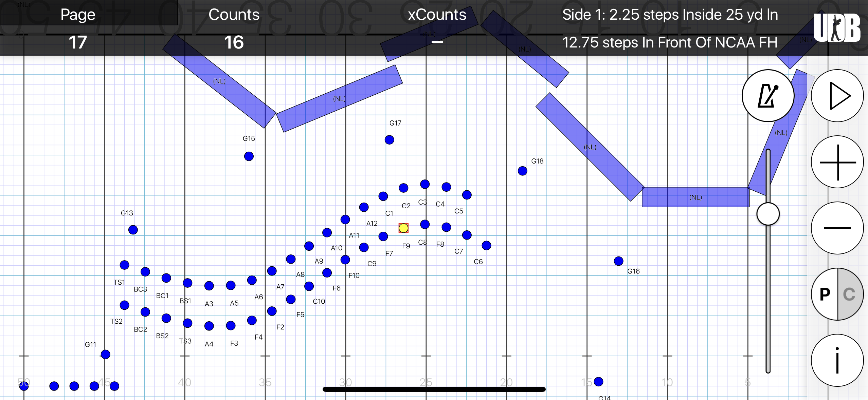868x400 pixels.
Task: Open the Page selector
Action: click(78, 28)
